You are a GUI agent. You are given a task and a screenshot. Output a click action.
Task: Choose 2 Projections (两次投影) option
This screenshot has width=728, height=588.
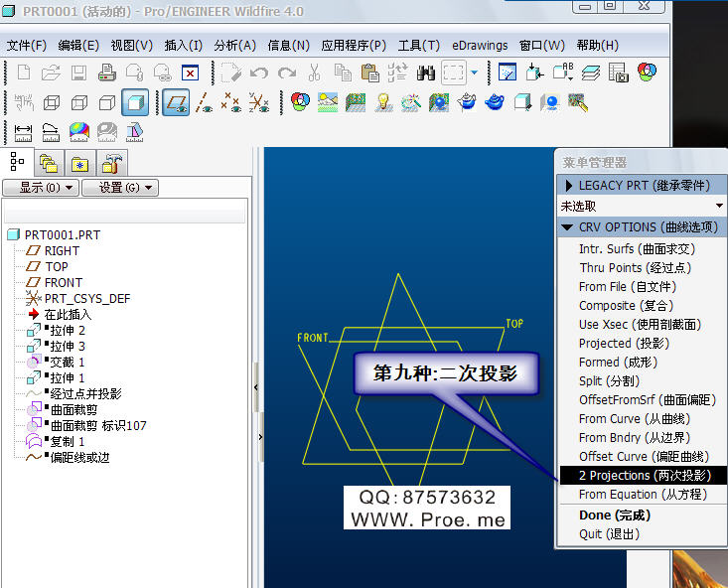(x=644, y=475)
